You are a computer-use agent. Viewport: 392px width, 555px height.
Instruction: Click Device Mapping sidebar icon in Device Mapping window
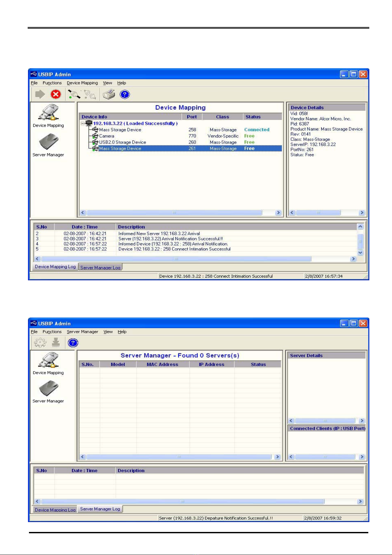pos(48,112)
